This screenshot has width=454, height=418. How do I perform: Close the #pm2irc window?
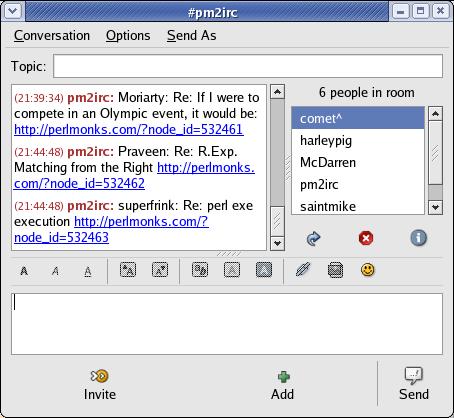coord(440,11)
